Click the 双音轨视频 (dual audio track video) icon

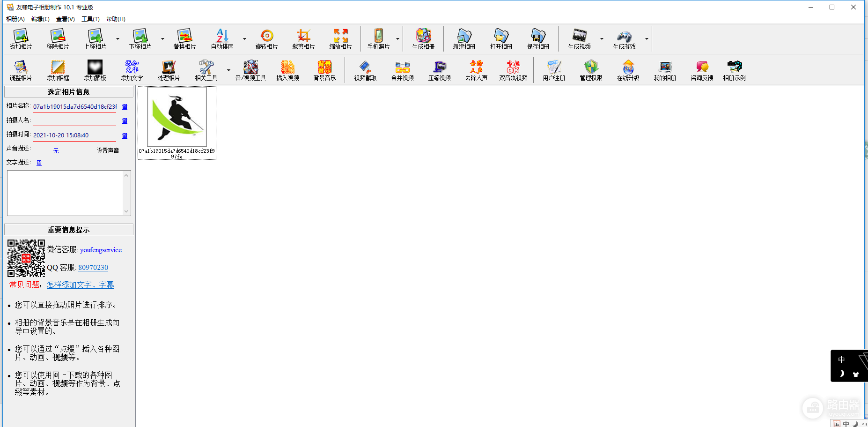513,70
